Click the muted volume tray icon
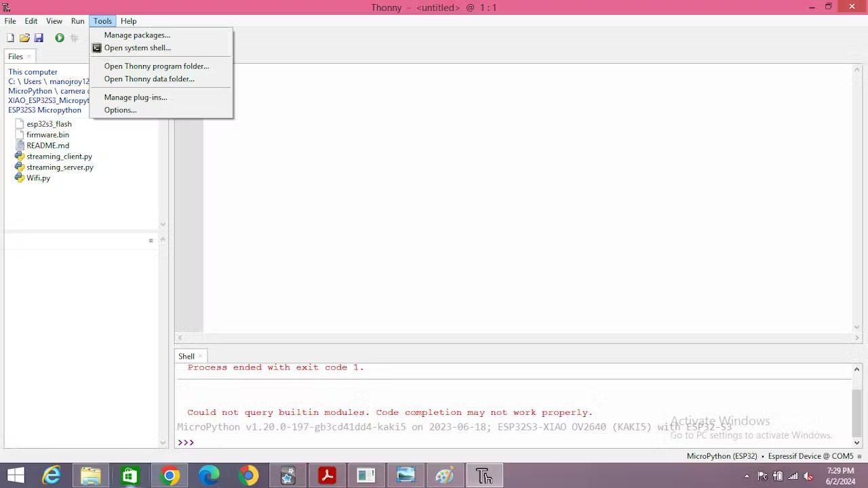 (x=808, y=476)
